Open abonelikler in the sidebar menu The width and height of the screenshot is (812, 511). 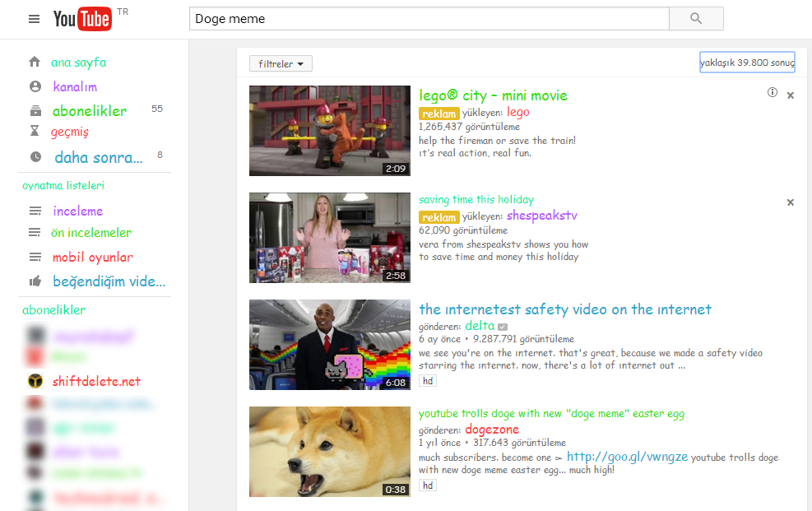point(90,111)
